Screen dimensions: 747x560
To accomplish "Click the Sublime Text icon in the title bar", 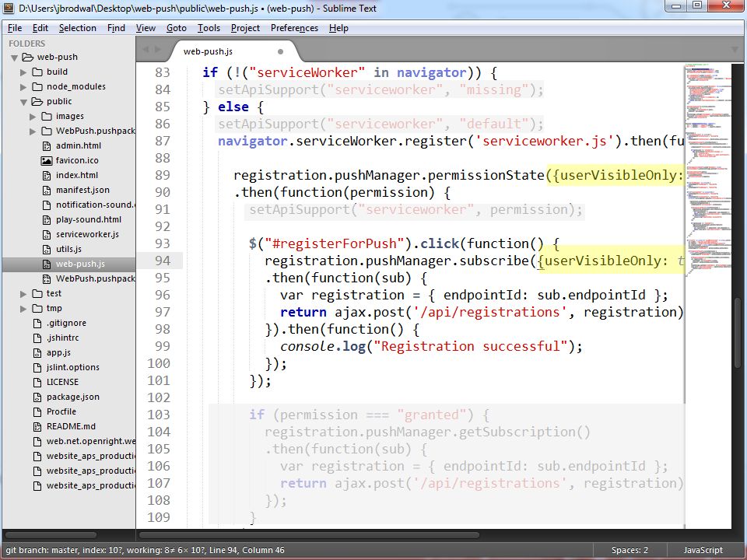I will [x=8, y=8].
